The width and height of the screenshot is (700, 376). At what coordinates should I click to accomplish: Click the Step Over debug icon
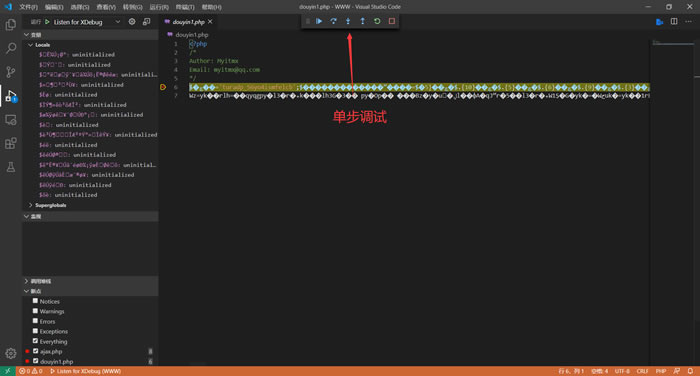coord(333,21)
